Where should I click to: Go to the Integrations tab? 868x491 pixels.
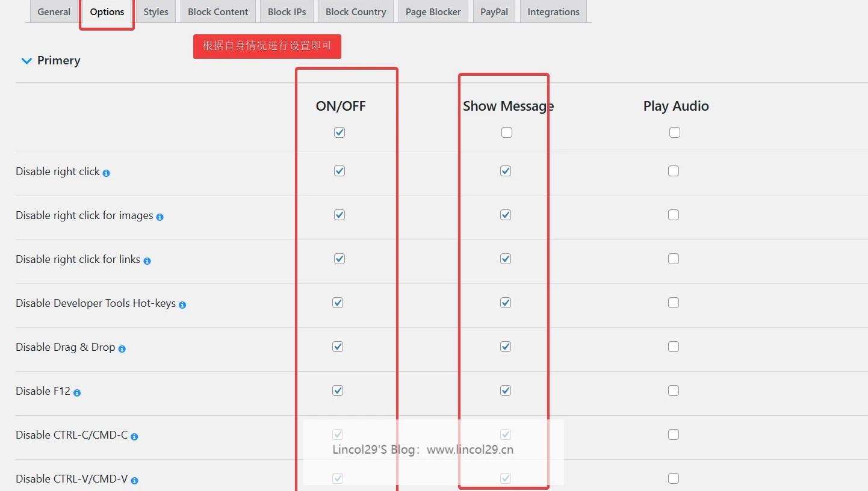tap(553, 12)
